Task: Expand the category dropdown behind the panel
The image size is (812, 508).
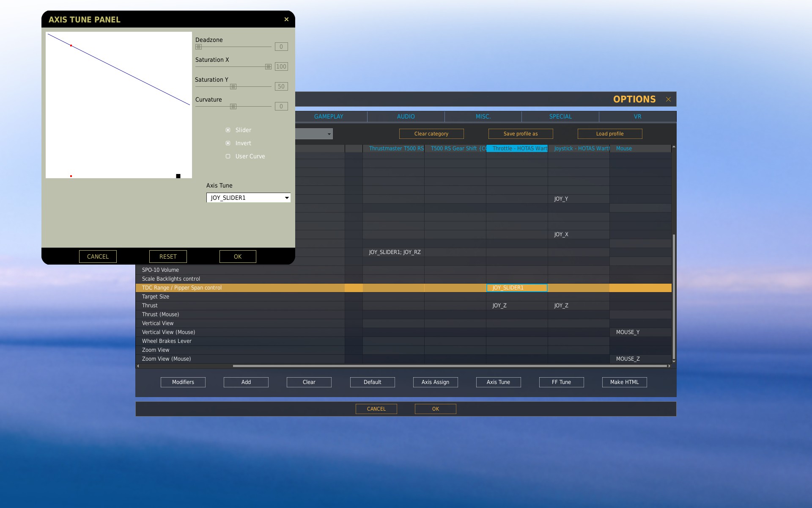Action: (x=314, y=134)
